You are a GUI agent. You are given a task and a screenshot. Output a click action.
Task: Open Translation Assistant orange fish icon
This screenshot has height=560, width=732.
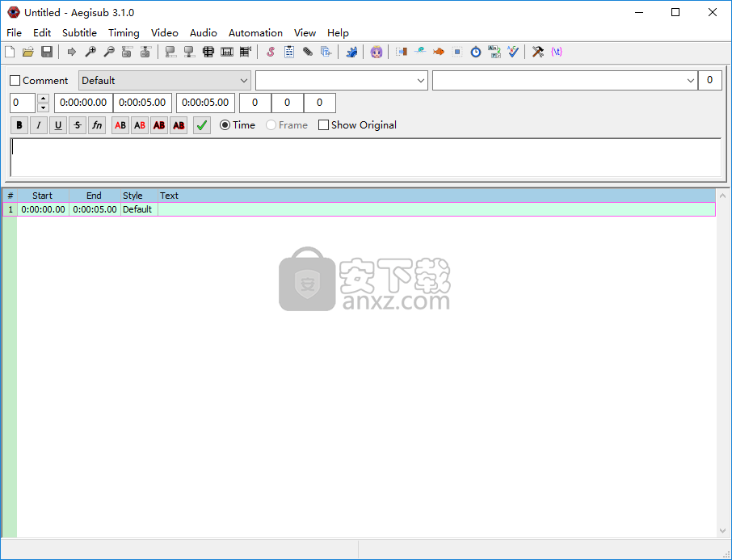439,52
